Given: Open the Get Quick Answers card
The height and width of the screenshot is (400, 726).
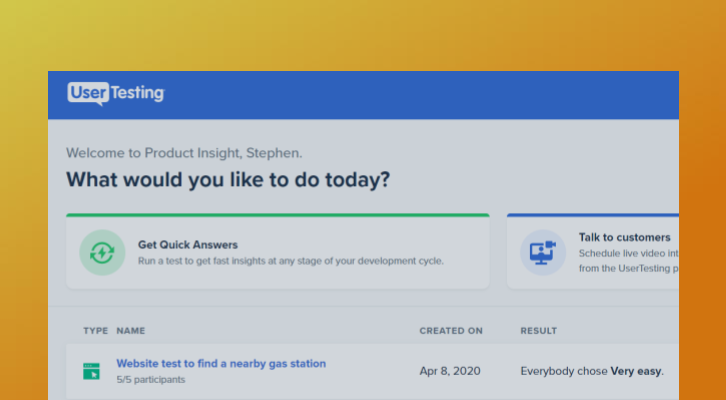Looking at the screenshot, I should [x=278, y=251].
